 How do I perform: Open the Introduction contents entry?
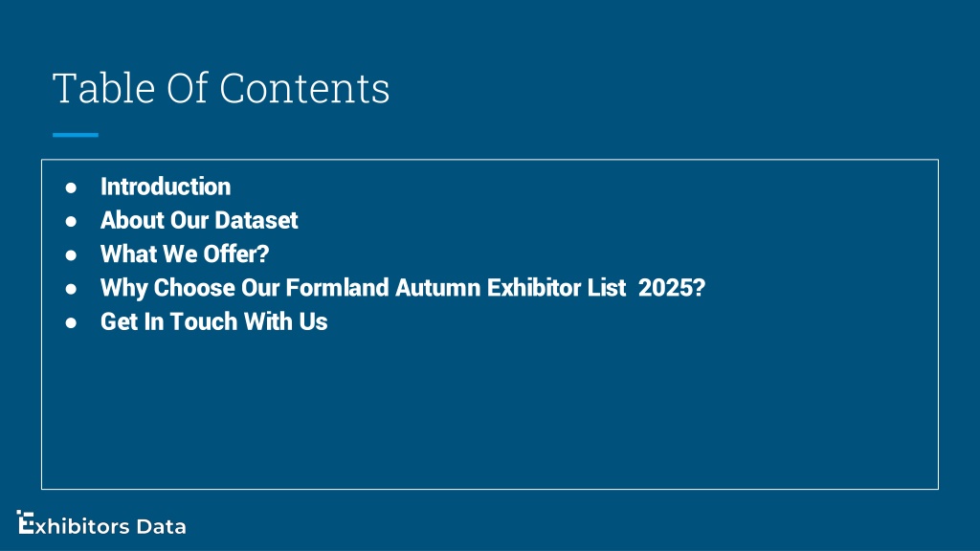[166, 187]
